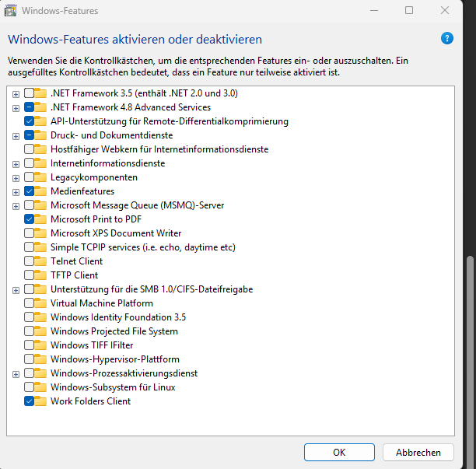Click folder icon of Work Folders Client
476x469 pixels.
pyautogui.click(x=40, y=401)
